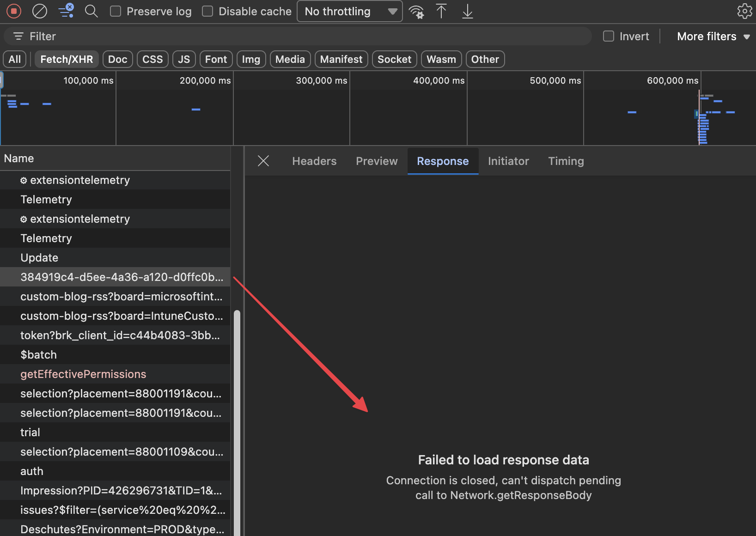The height and width of the screenshot is (536, 756).
Task: Enable Preserve log checkbox
Action: click(x=116, y=11)
